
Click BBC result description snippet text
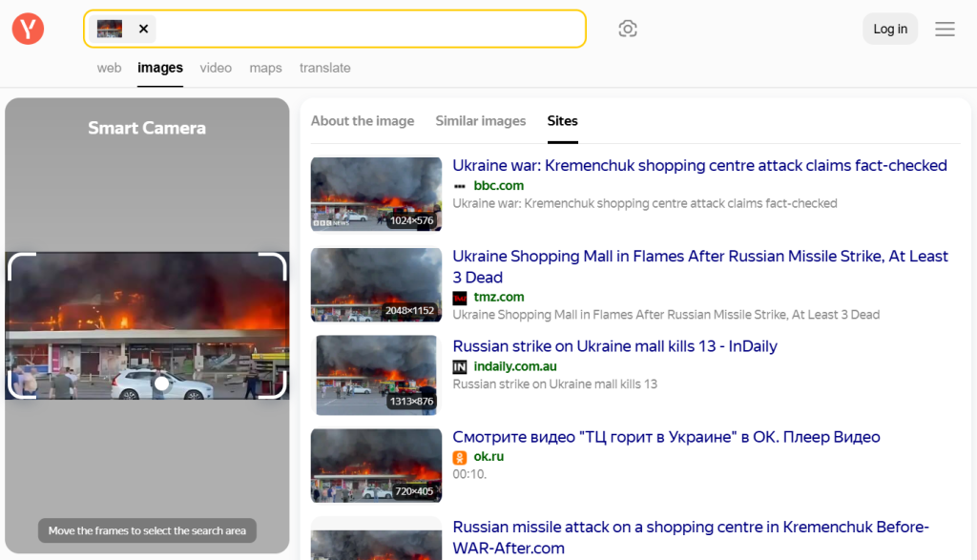point(645,204)
